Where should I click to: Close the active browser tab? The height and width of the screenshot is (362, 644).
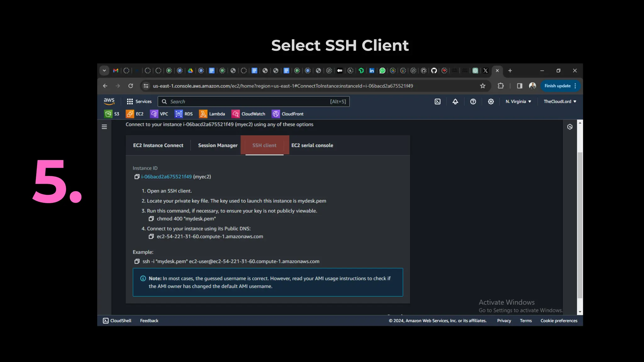tap(497, 71)
